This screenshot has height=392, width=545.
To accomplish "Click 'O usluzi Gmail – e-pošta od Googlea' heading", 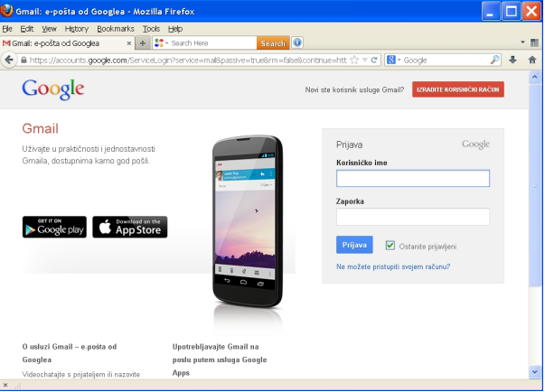I will click(70, 353).
